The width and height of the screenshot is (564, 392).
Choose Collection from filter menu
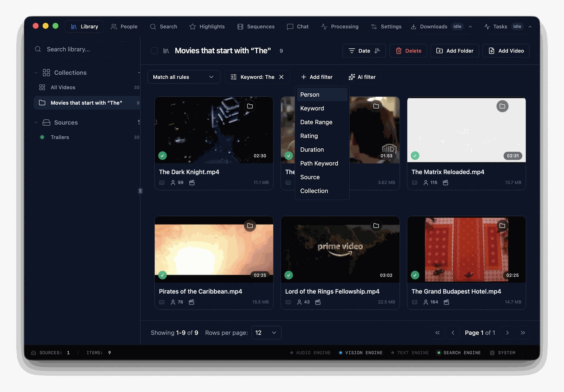(x=322, y=191)
